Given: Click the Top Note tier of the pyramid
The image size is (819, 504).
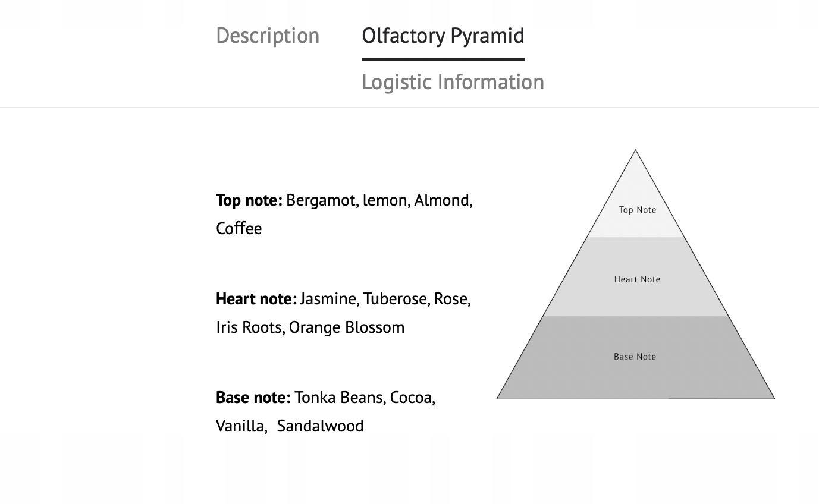Looking at the screenshot, I should point(637,210).
